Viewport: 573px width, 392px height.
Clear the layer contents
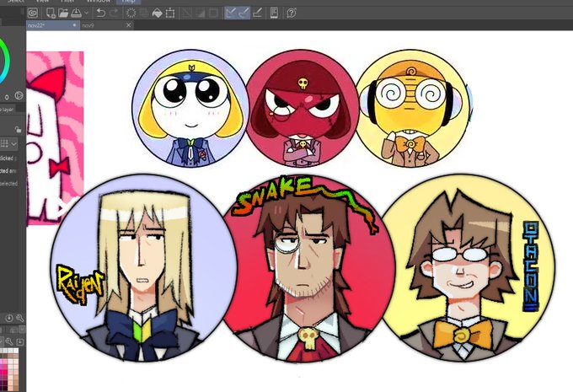tap(131, 13)
